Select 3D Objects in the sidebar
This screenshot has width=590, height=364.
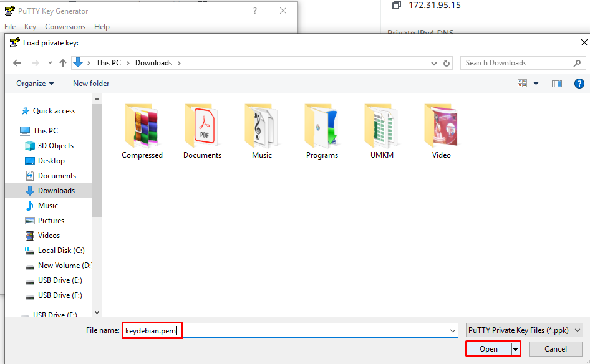coord(49,145)
